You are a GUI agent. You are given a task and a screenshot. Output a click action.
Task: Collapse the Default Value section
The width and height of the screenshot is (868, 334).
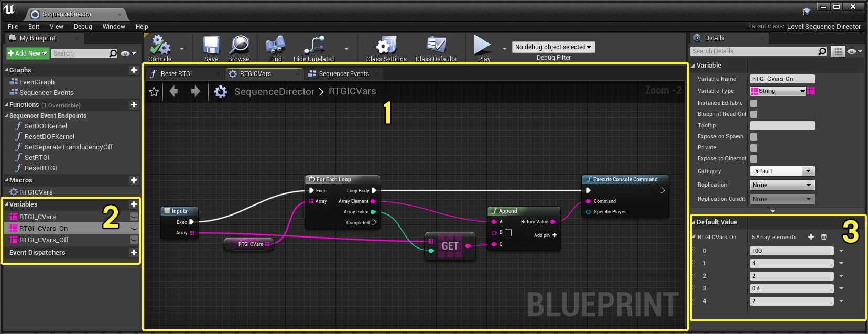pos(693,222)
